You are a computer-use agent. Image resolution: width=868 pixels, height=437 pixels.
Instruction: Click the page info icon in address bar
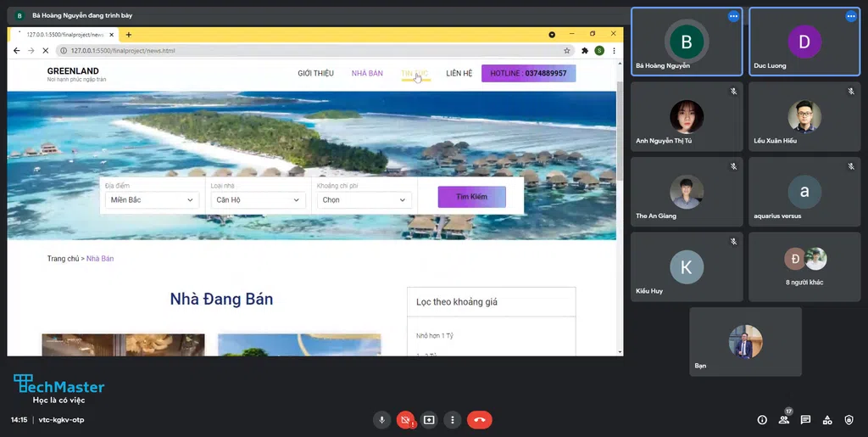[x=64, y=50]
